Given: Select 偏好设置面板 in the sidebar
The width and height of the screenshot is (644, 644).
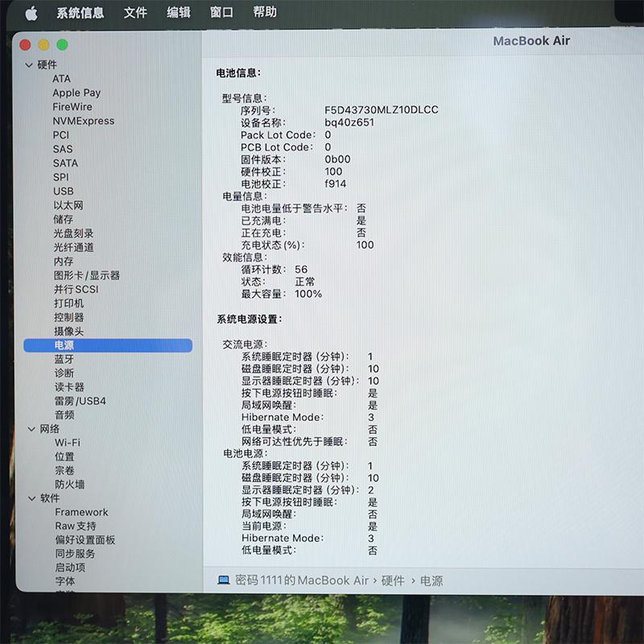Looking at the screenshot, I should (85, 539).
